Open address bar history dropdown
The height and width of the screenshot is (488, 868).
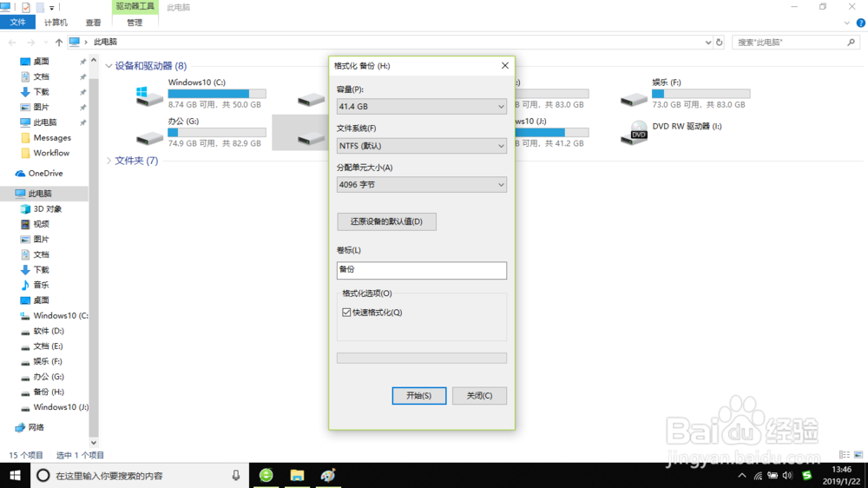[708, 42]
